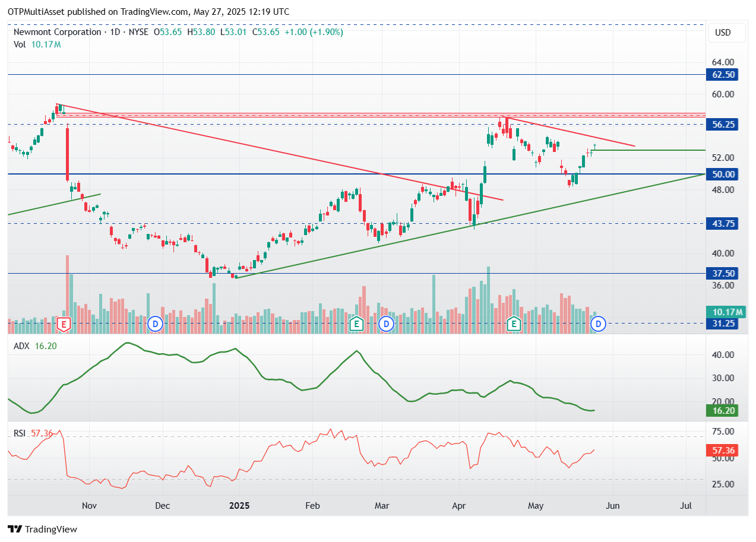Click the 43.75 price level label
The image size is (756, 542).
[722, 224]
